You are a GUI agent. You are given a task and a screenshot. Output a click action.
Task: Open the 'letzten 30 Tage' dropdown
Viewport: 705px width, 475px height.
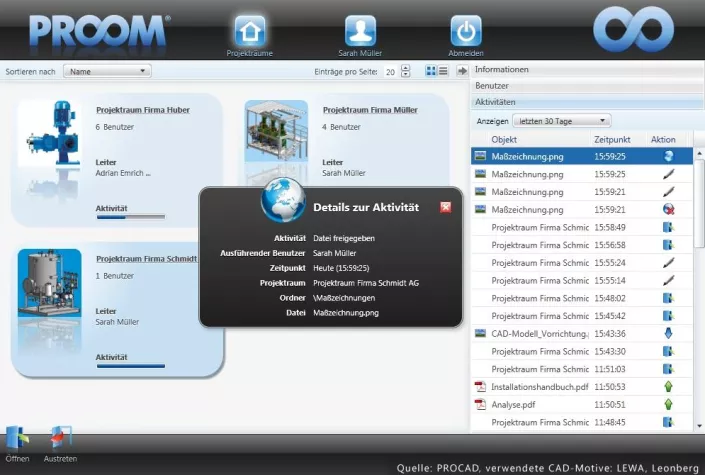click(560, 120)
